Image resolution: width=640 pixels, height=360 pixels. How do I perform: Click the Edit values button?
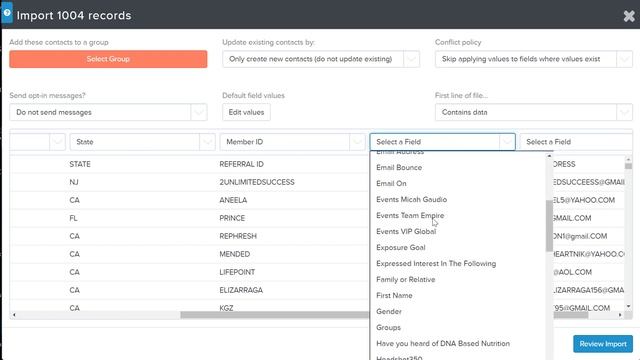[x=246, y=112]
